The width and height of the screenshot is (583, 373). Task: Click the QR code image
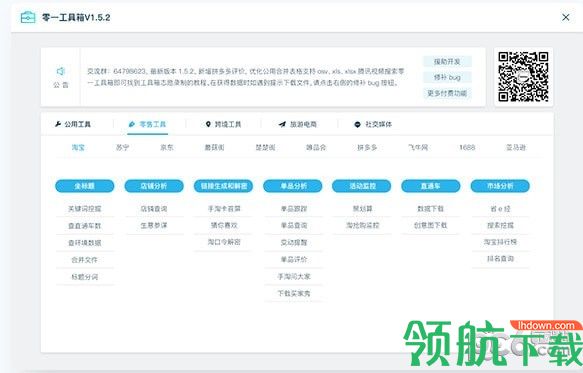[523, 77]
